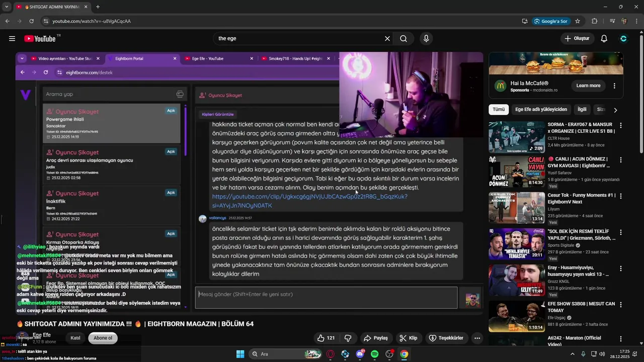Open the Ege Efe channel name
Image resolution: width=644 pixels, height=362 pixels.
42,335
